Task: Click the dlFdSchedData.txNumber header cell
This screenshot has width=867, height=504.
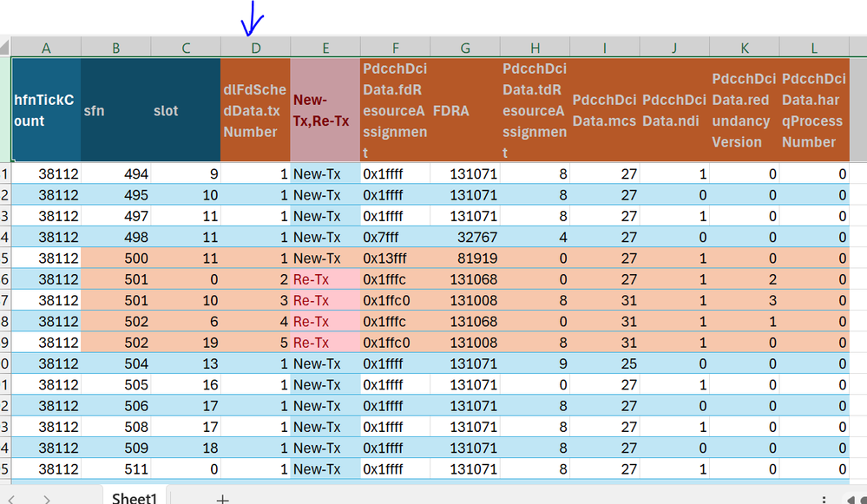Action: 255,110
